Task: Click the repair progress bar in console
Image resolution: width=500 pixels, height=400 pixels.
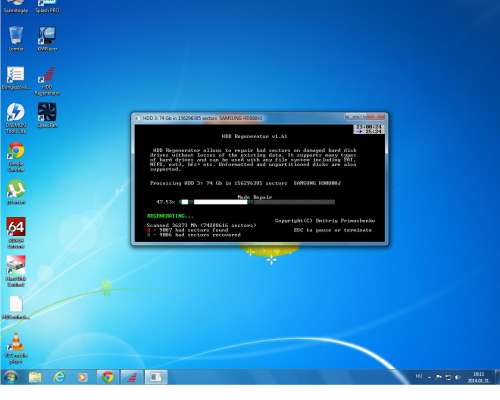Action: tap(257, 202)
